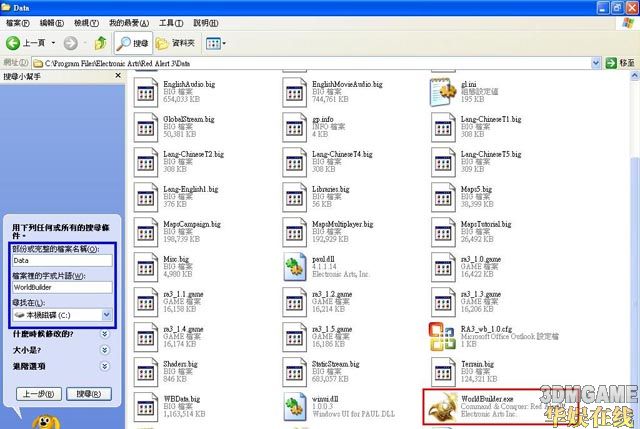The width and height of the screenshot is (640, 429).
Task: Open the 說明(H) menu
Action: [x=206, y=23]
